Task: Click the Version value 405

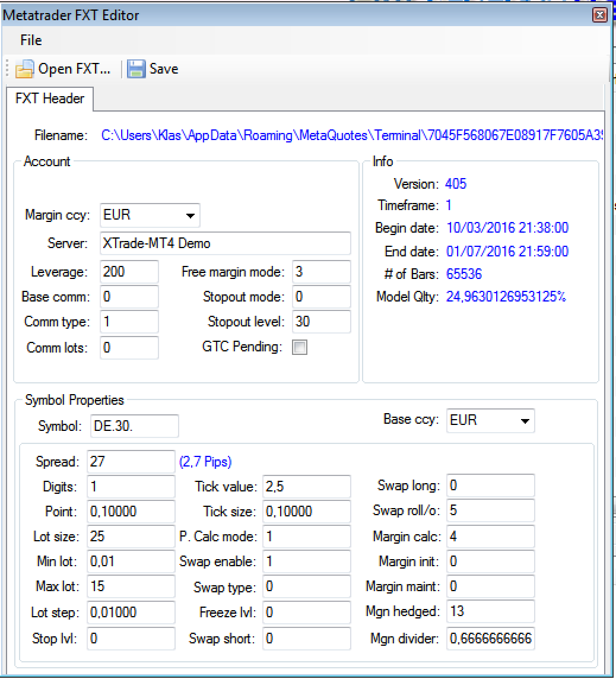Action: click(456, 184)
